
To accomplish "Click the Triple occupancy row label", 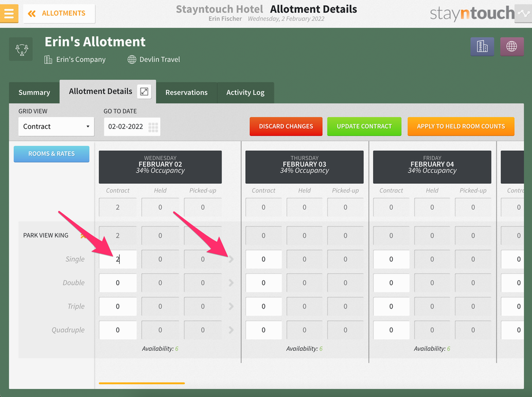I will (x=76, y=306).
